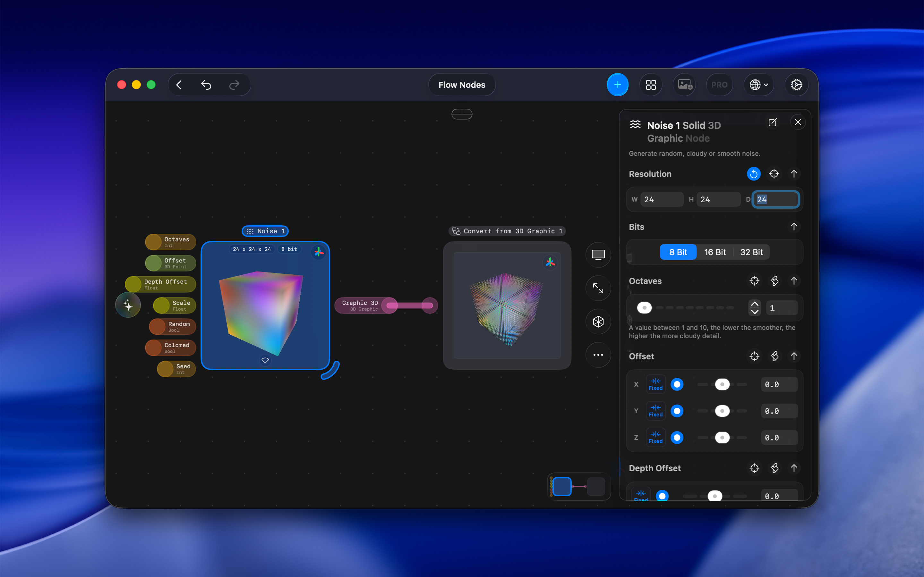The height and width of the screenshot is (577, 924).
Task: Open the three-dots more options menu
Action: 598,355
